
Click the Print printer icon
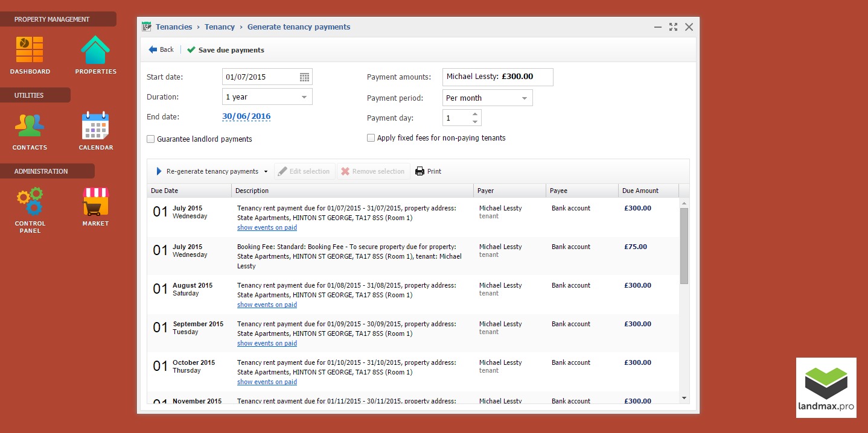(x=420, y=171)
